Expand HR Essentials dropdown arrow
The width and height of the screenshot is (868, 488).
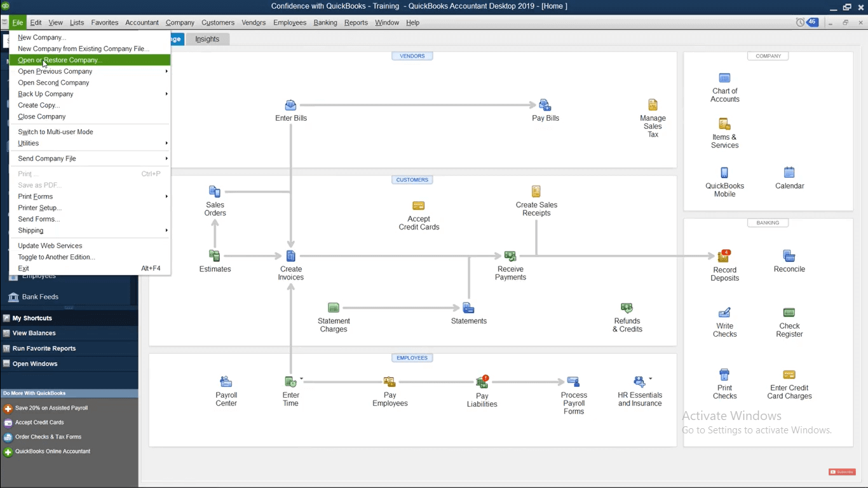click(x=650, y=379)
